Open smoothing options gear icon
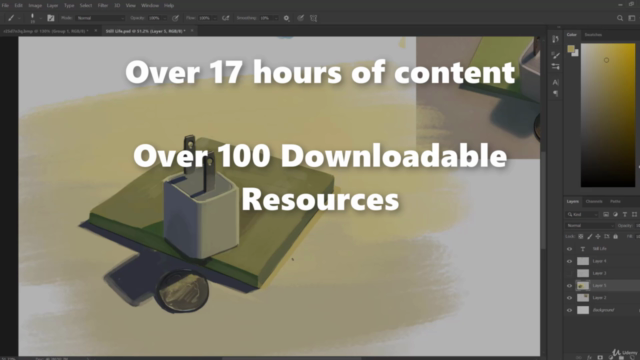640x360 pixels. (x=287, y=18)
